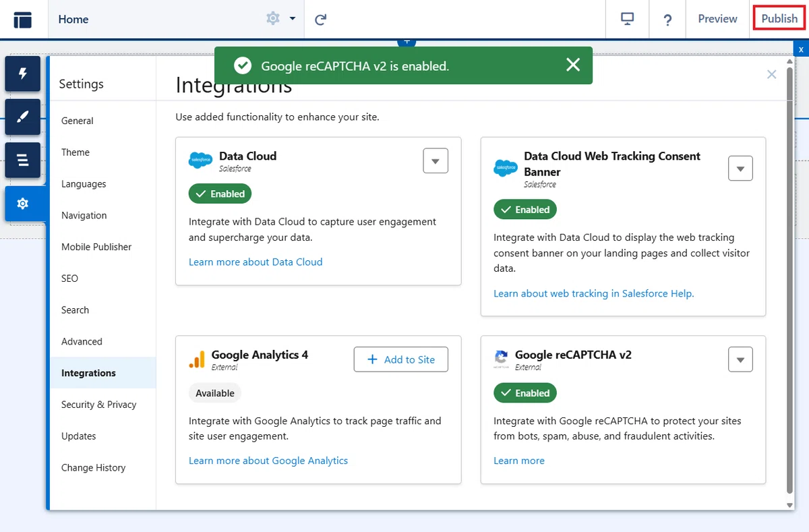Dismiss the reCAPTCHA enabled toast notification
This screenshot has height=532, width=809.
tap(573, 65)
